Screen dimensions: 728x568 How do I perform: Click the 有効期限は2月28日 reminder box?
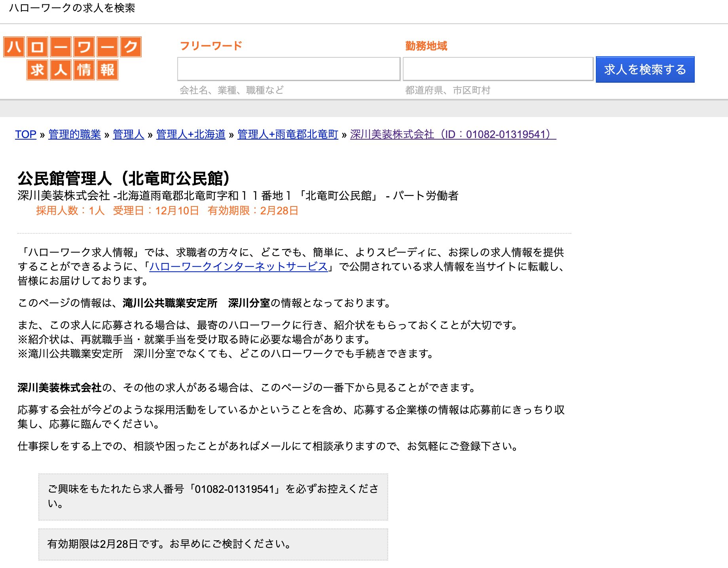(x=214, y=544)
